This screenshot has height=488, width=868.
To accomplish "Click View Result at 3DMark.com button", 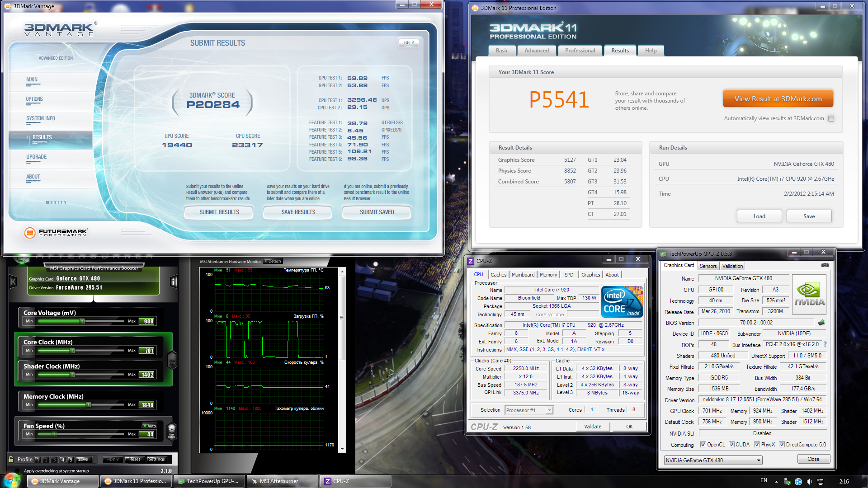I will coord(778,99).
